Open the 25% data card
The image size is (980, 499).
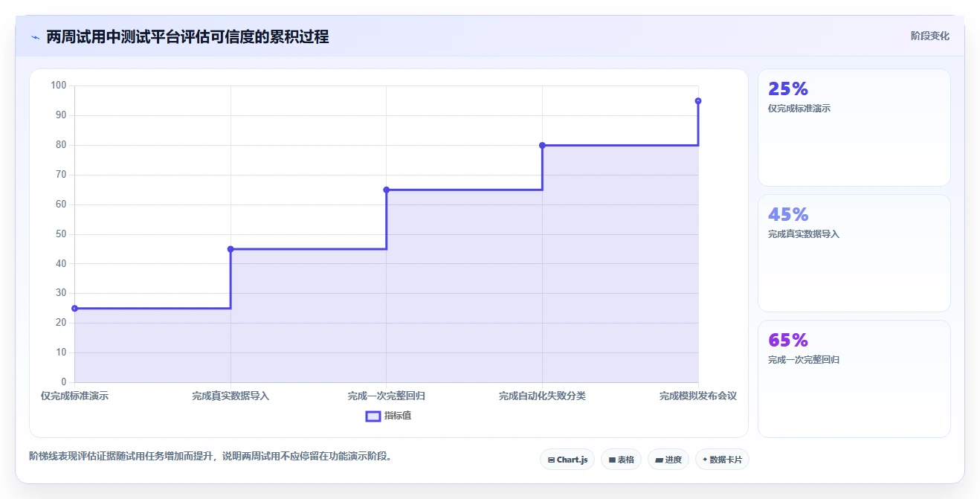click(x=854, y=127)
